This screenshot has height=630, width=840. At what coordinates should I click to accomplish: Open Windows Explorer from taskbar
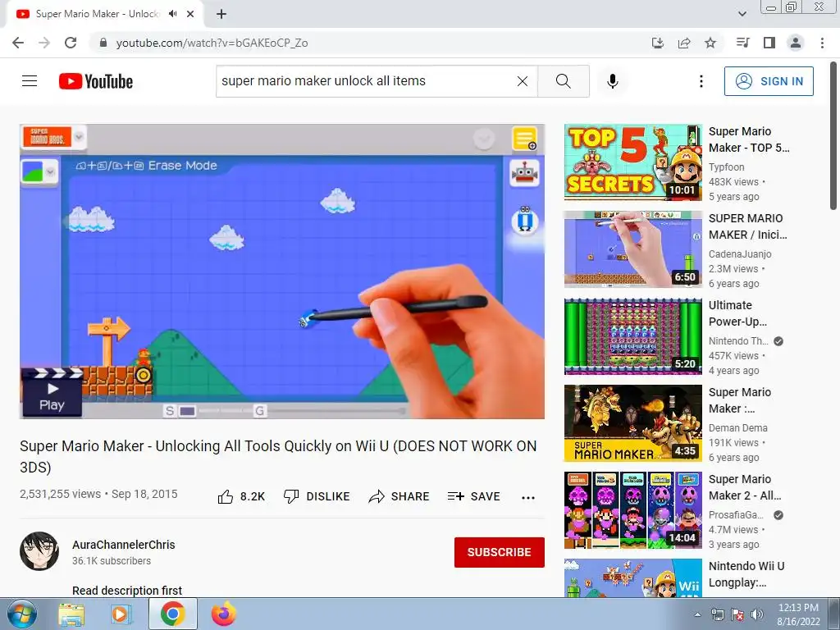tap(71, 614)
